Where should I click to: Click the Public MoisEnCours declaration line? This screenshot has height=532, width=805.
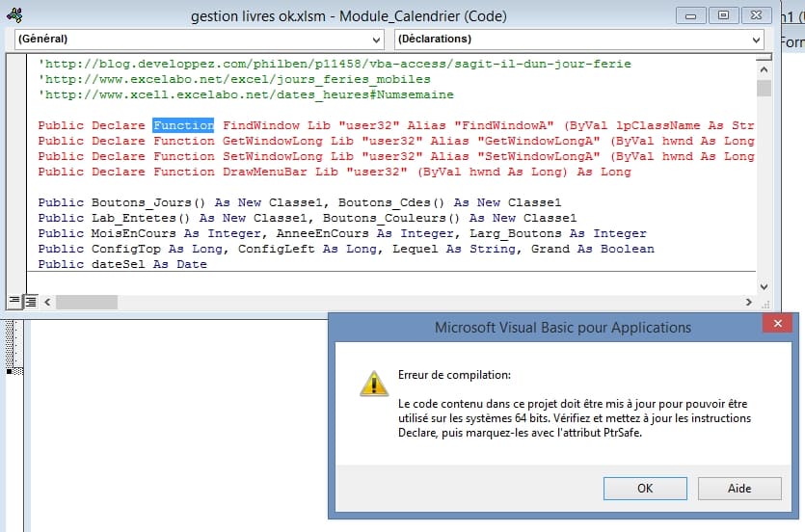pyautogui.click(x=342, y=233)
